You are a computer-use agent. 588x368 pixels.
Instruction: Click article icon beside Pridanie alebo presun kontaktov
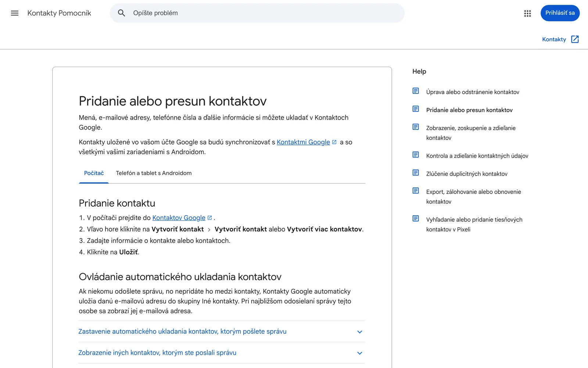(416, 109)
